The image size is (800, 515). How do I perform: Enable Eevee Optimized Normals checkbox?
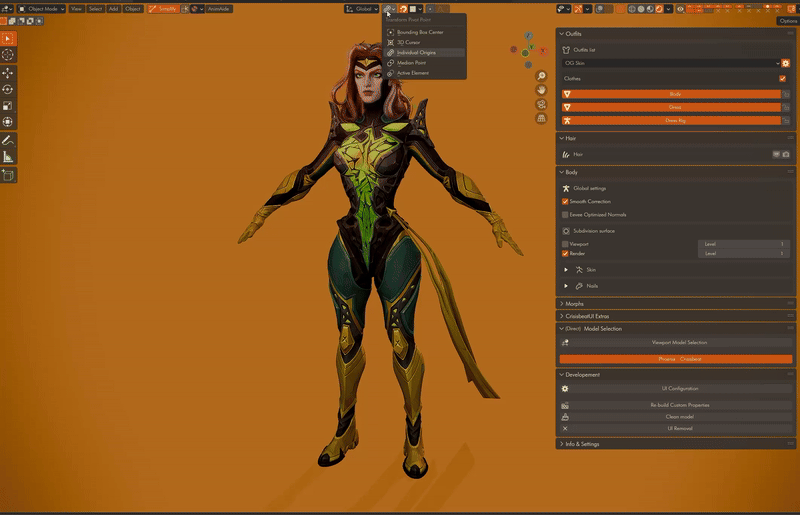coord(565,215)
